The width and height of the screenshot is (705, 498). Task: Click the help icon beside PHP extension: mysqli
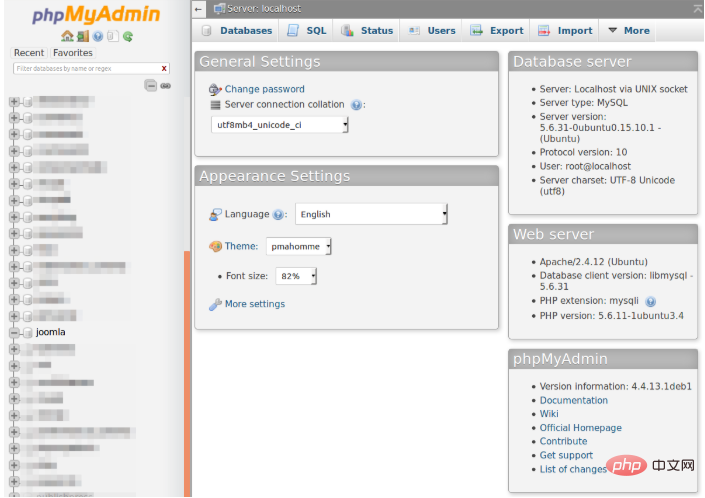tap(650, 302)
